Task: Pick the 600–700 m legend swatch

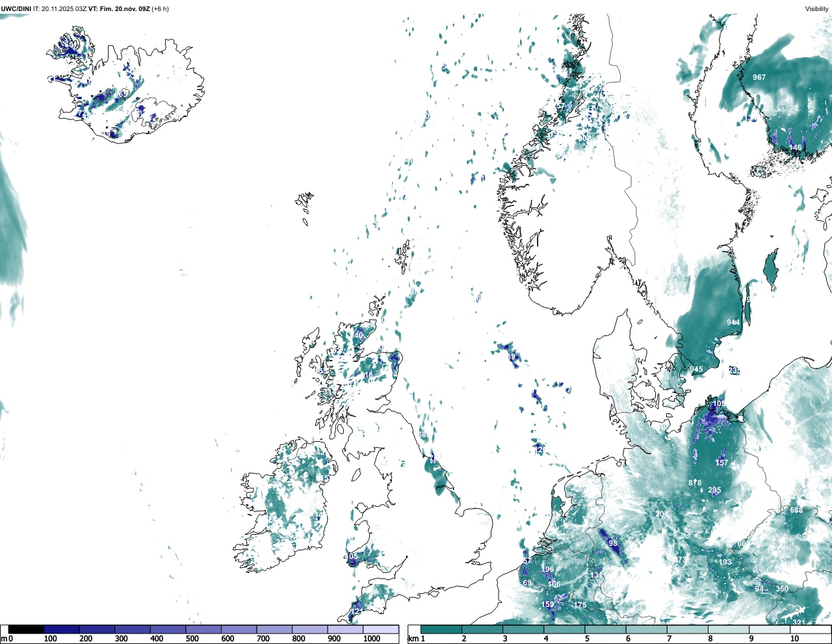Action: point(239,630)
